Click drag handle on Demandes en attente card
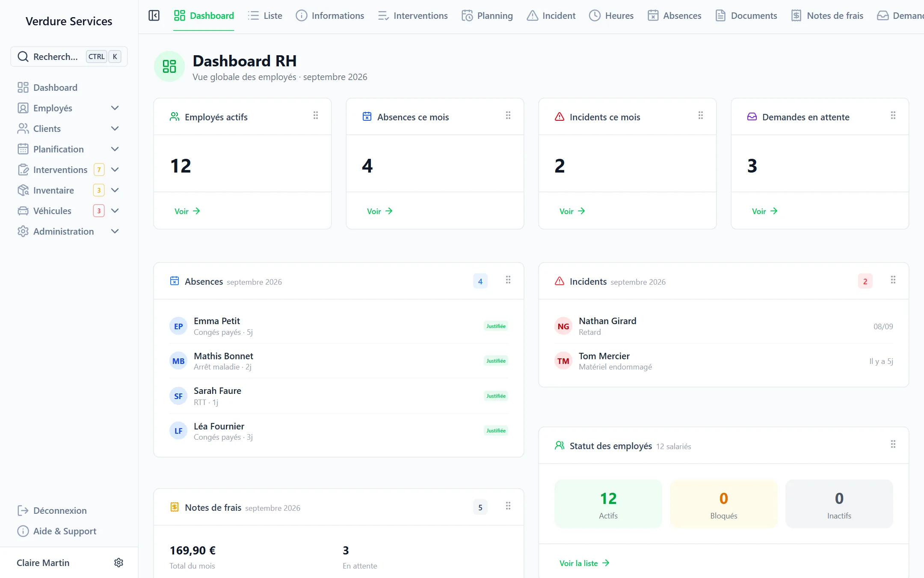This screenshot has width=924, height=578. coord(893,116)
